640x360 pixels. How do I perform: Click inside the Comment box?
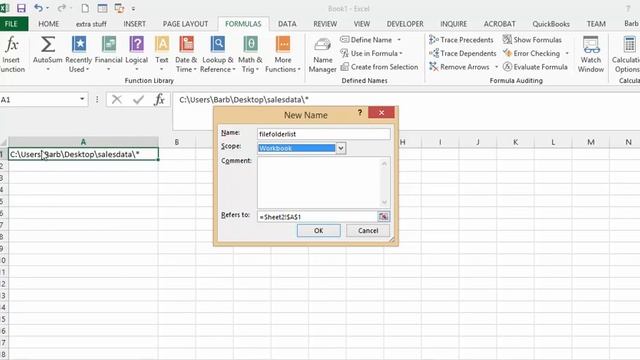click(324, 182)
